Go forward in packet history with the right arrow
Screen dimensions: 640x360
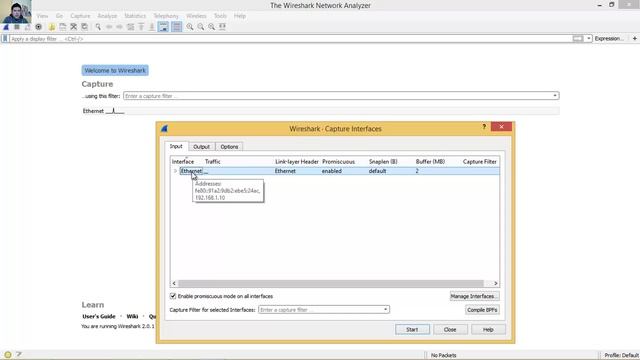click(x=119, y=27)
